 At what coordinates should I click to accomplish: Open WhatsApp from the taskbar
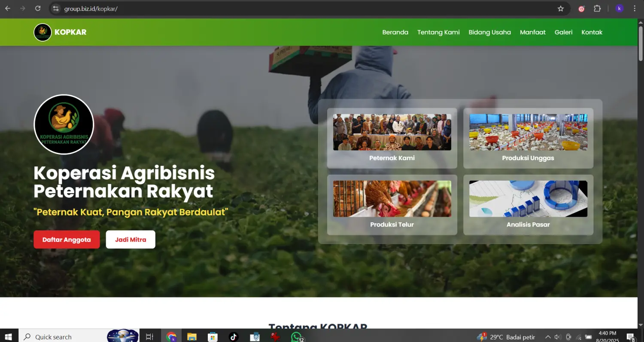tap(296, 336)
